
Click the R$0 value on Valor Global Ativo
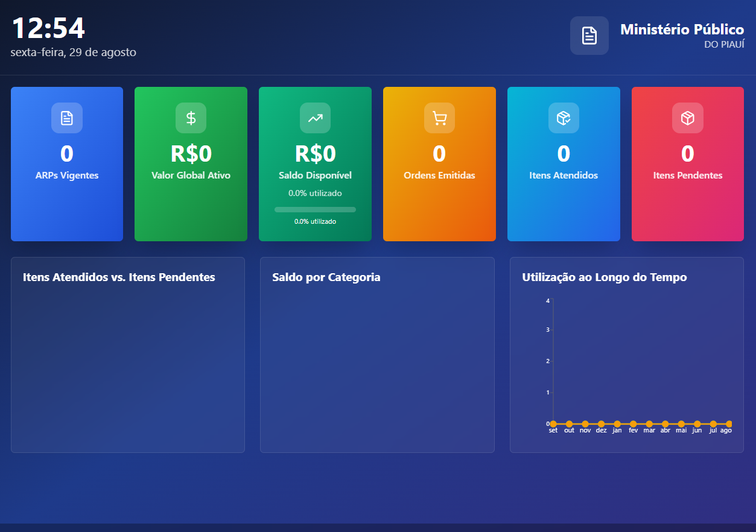tap(191, 154)
